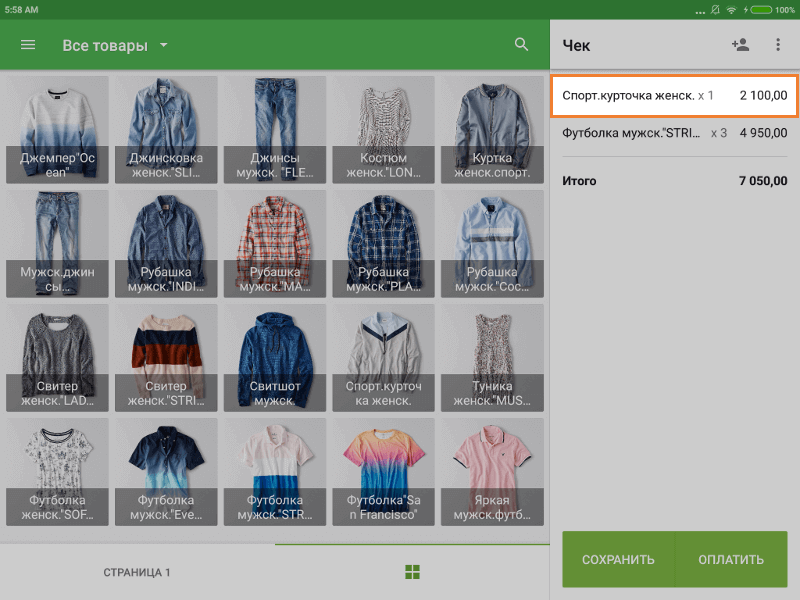
Task: Add the men's jeans 'FLE' tile
Action: click(274, 130)
